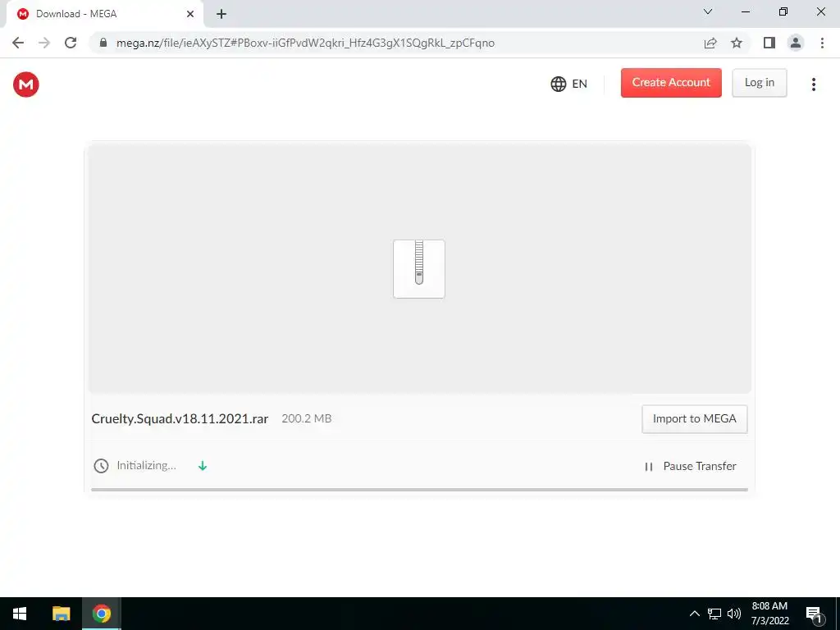Close the Download - MEGA tab

190,14
